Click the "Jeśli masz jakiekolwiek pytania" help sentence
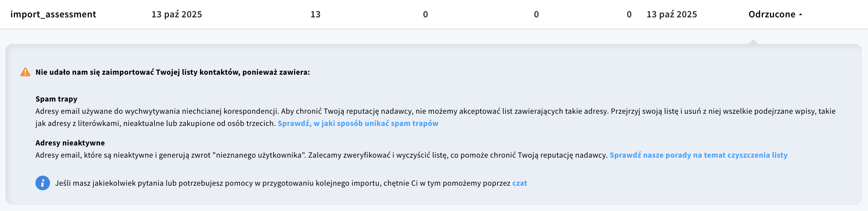 point(282,183)
